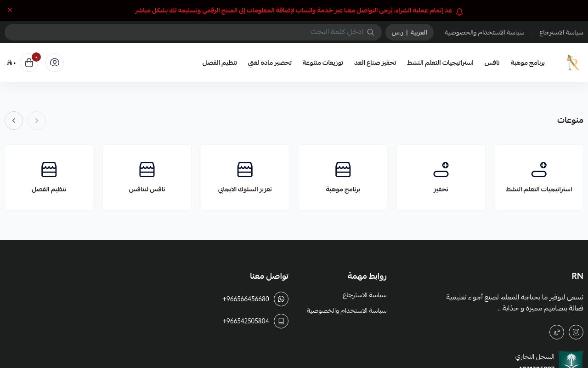Open برنامج موهبة in the main menu
588x368 pixels.
click(x=527, y=63)
